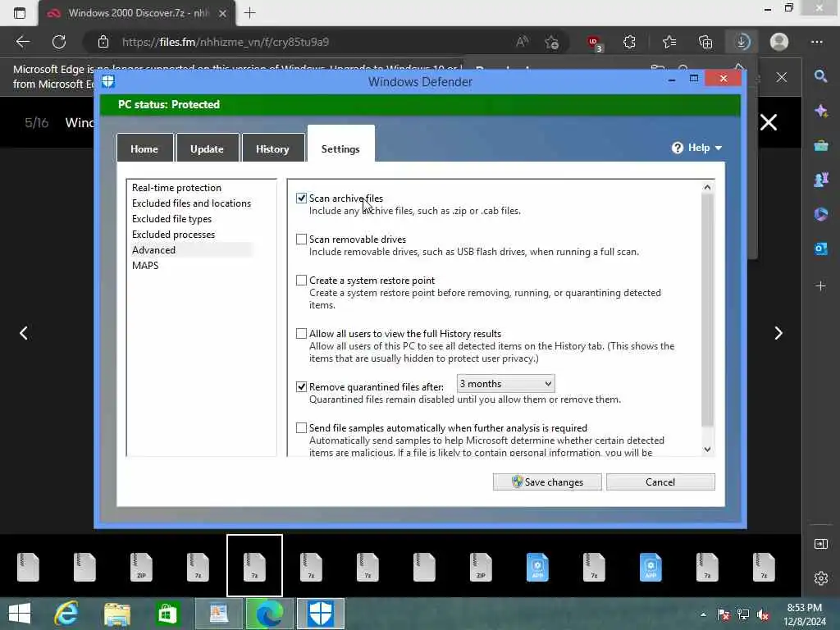Image resolution: width=840 pixels, height=630 pixels.
Task: Switch to the Update tab in Defender
Action: point(207,148)
